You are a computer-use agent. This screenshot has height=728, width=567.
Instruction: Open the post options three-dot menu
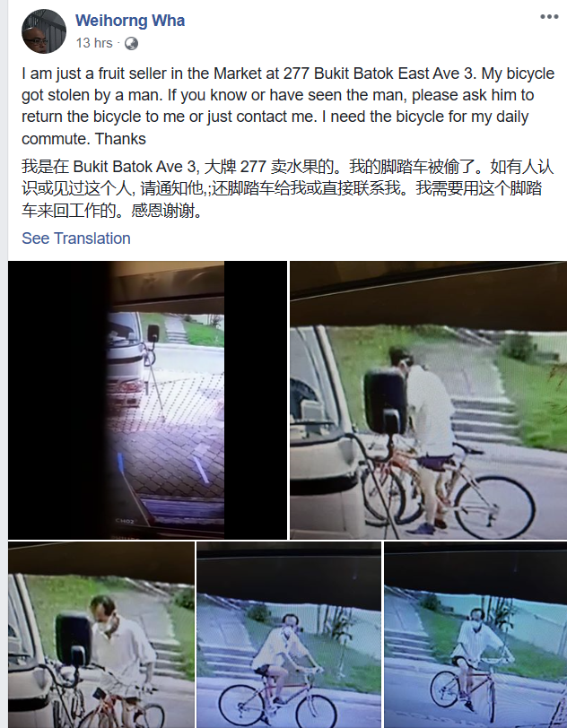(x=549, y=17)
